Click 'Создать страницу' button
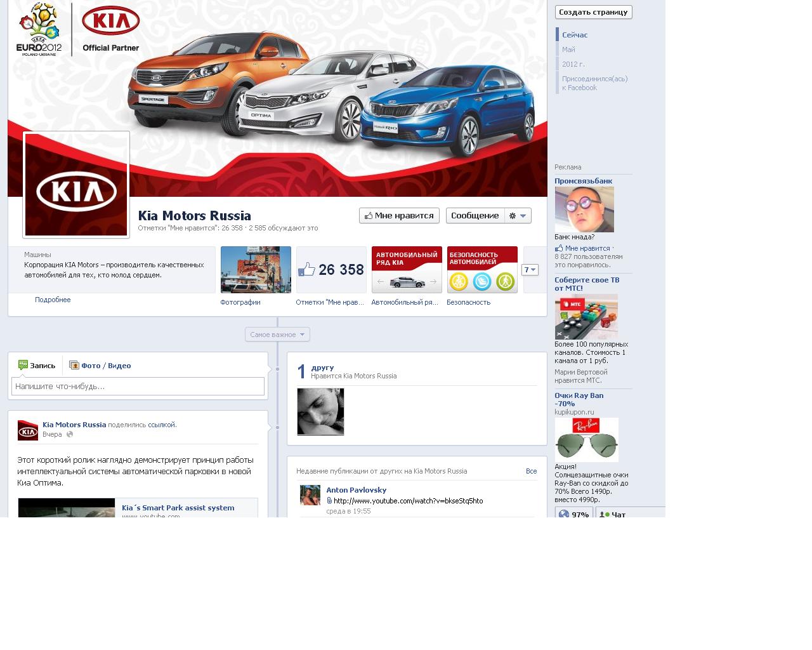This screenshot has width=812, height=650. click(x=593, y=12)
